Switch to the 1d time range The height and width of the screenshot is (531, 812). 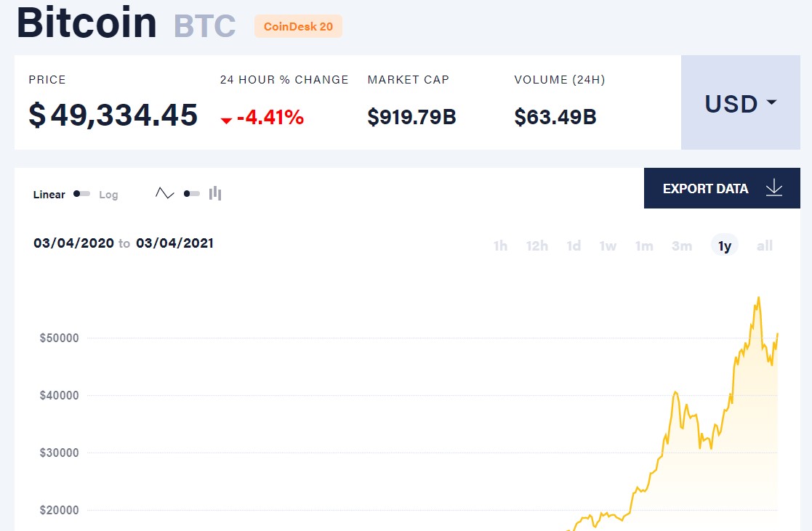coord(574,246)
